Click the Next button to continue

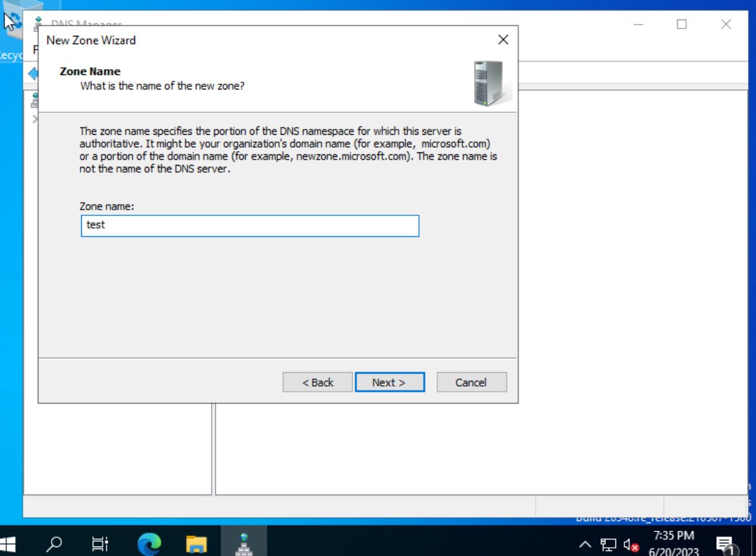pyautogui.click(x=389, y=382)
